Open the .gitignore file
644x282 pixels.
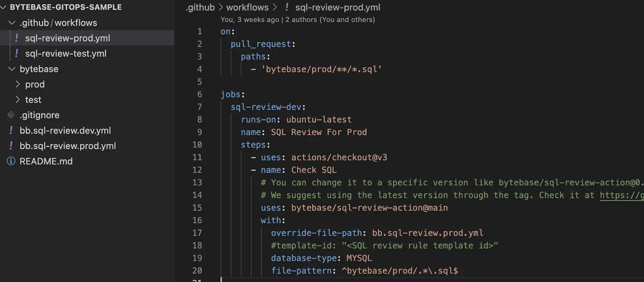(x=39, y=115)
